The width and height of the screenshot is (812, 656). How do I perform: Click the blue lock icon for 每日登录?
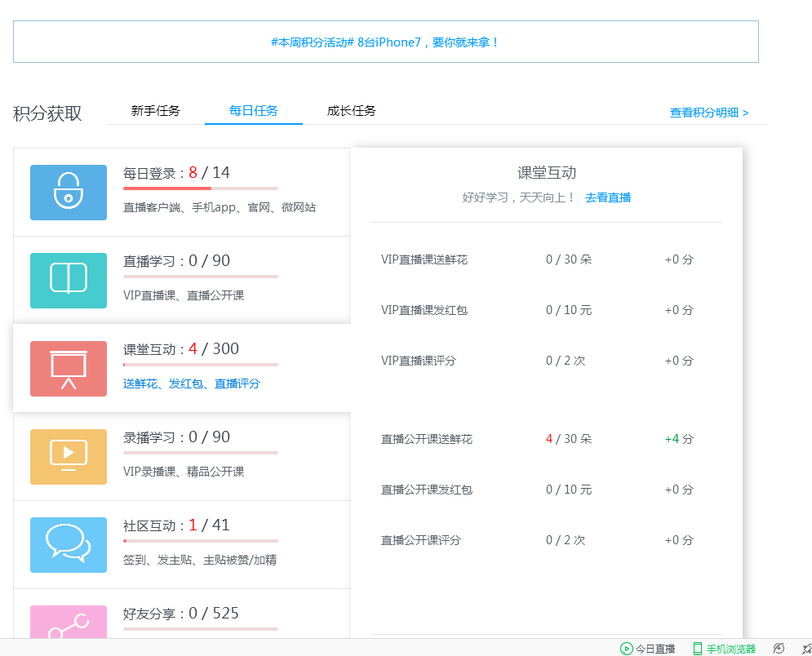(x=69, y=193)
